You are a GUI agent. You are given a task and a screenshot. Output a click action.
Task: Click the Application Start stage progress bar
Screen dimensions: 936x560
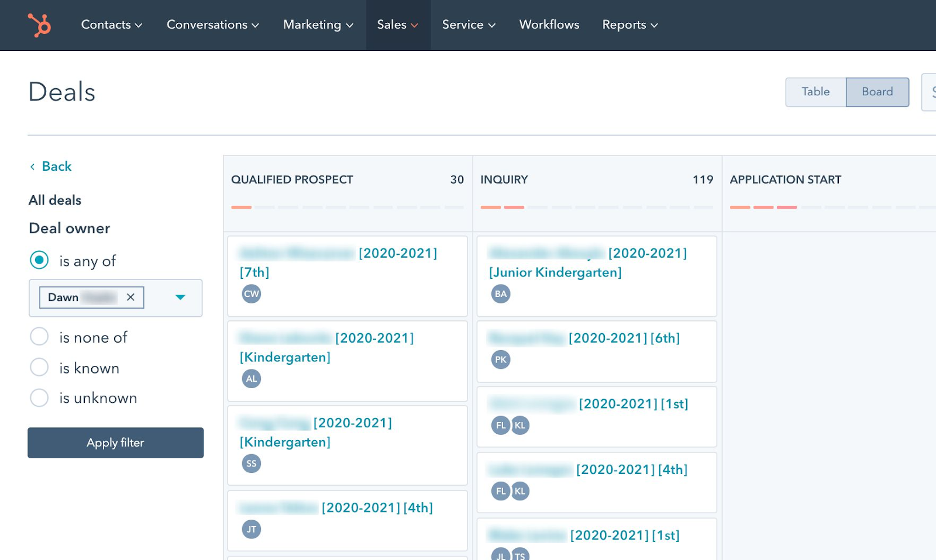pyautogui.click(x=833, y=207)
